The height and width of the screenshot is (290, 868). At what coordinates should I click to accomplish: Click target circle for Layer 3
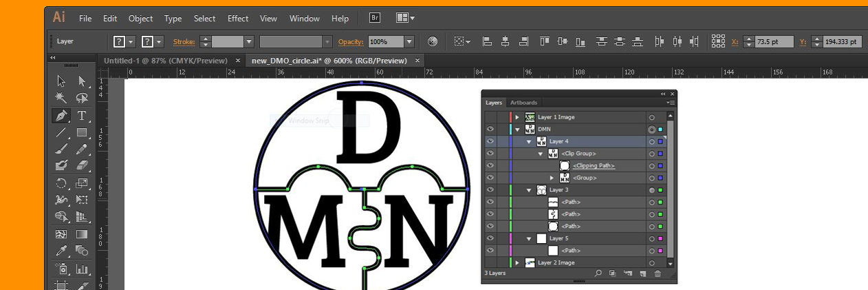pyautogui.click(x=651, y=189)
